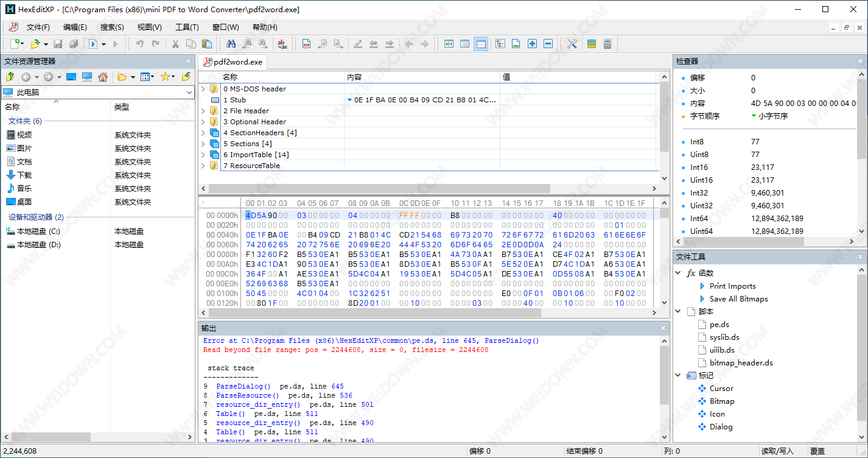This screenshot has width=868, height=458.
Task: Open the 视图(V) menu
Action: [x=149, y=27]
